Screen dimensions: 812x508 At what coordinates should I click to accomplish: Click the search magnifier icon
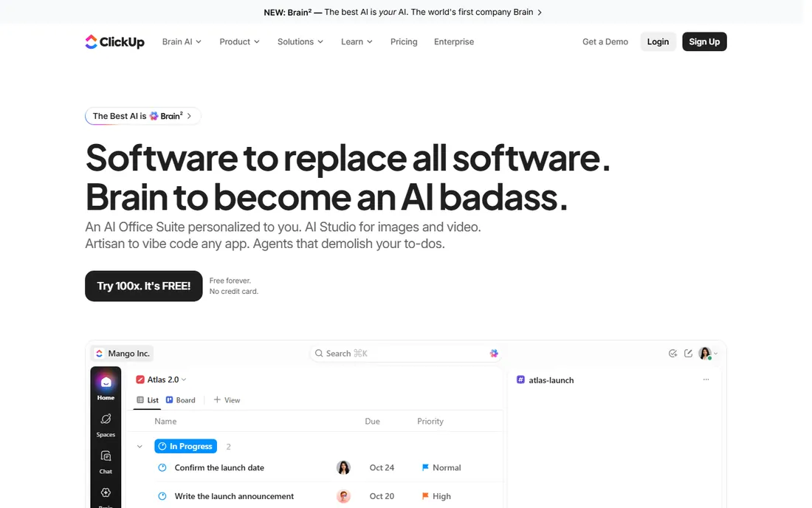click(x=319, y=353)
